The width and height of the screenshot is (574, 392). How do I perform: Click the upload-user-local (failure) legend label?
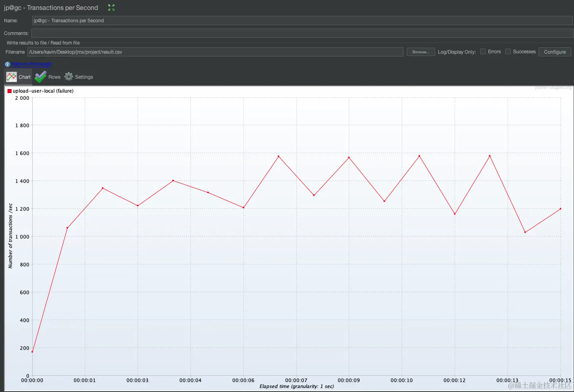(x=43, y=91)
